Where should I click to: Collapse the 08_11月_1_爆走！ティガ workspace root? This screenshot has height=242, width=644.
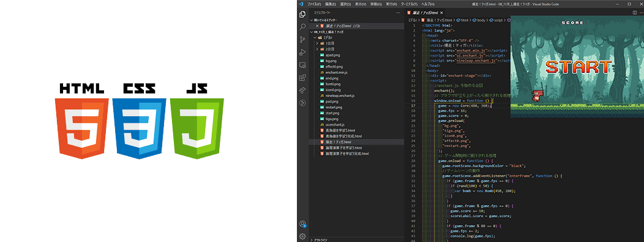pyautogui.click(x=312, y=32)
